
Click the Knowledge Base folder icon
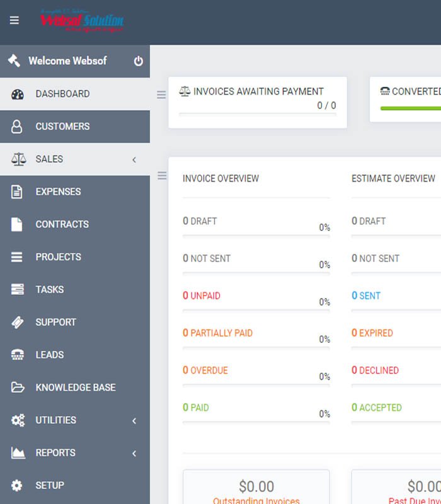18,387
